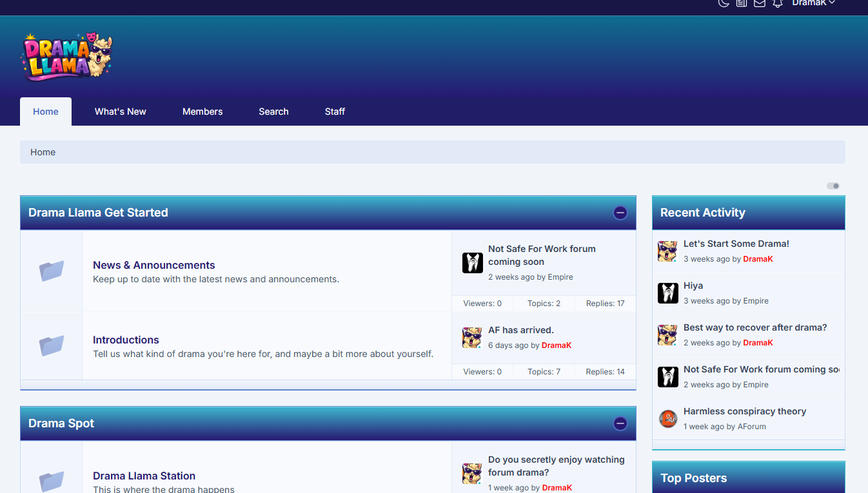
Task: Click avatar beside 'Do you secretly enjoy watching forum drama?'
Action: tap(473, 474)
